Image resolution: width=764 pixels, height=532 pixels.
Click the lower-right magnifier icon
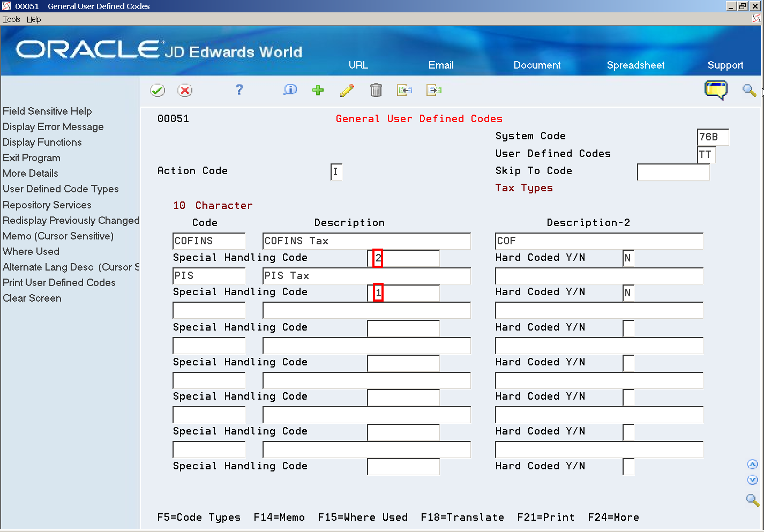[752, 500]
